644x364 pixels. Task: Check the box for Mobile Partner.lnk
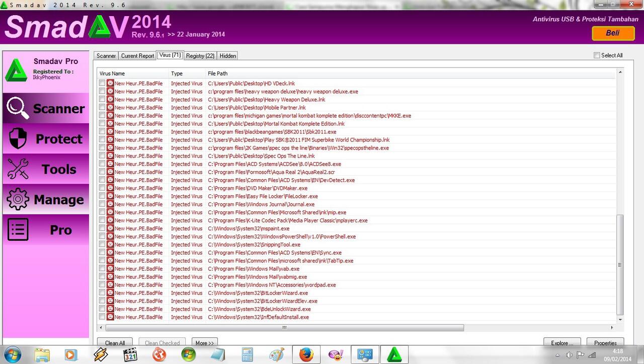[102, 107]
